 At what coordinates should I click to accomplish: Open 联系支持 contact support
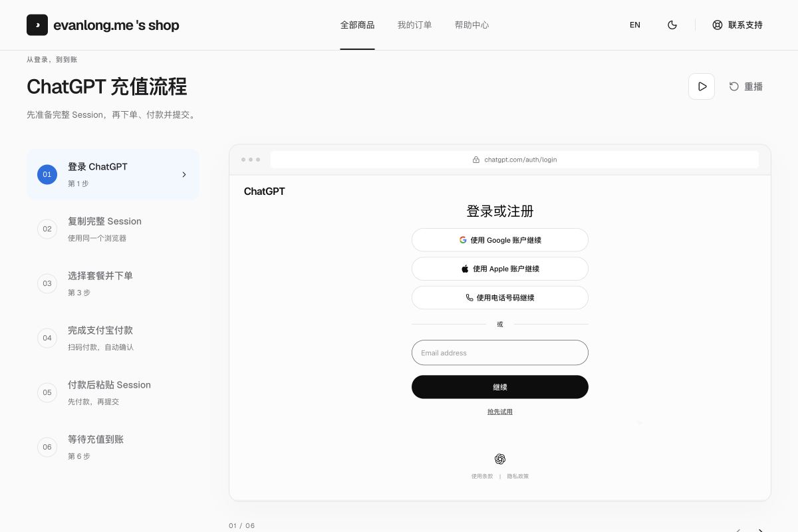tap(737, 25)
